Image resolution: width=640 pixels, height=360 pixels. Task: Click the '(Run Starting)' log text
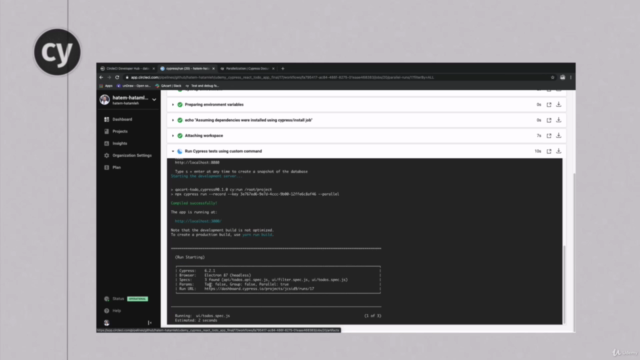pyautogui.click(x=190, y=257)
